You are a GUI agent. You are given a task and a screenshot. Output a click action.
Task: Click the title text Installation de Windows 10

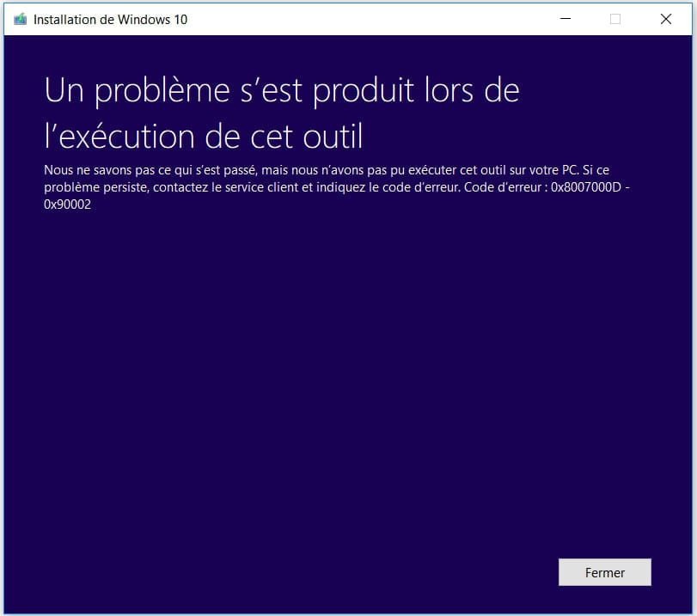pos(110,20)
